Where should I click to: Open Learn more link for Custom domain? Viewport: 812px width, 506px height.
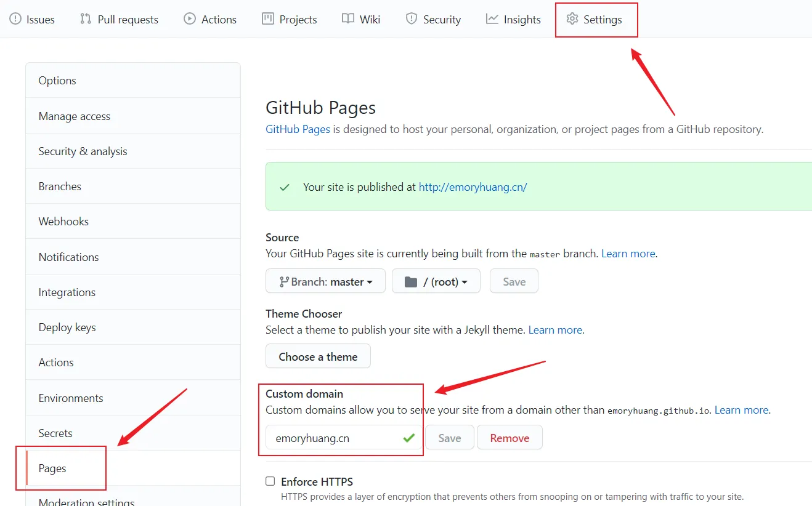[x=741, y=410]
